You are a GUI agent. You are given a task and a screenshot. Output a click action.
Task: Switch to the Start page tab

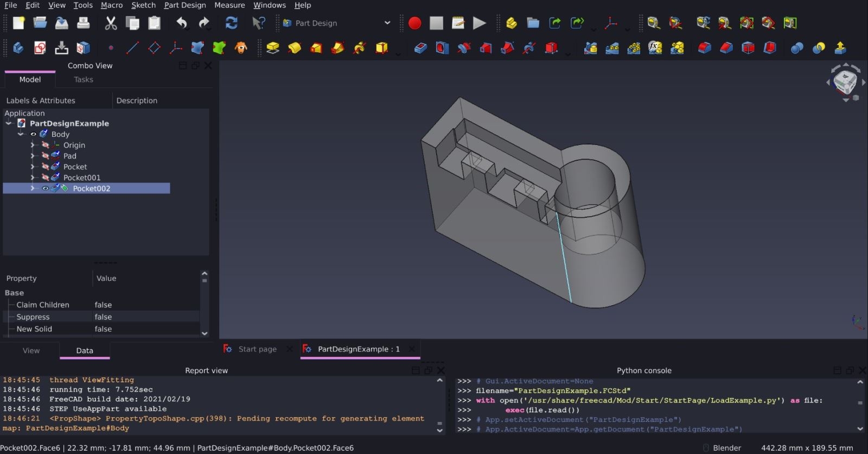[257, 349]
